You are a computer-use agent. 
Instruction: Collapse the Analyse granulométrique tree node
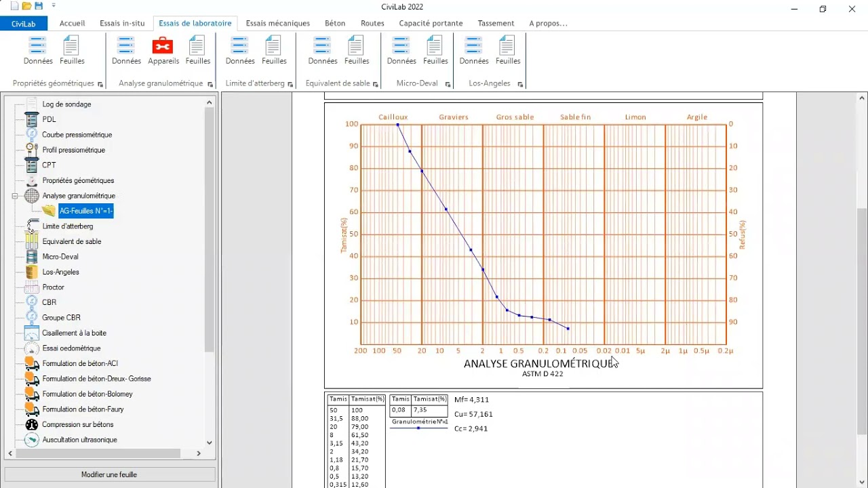pos(14,196)
